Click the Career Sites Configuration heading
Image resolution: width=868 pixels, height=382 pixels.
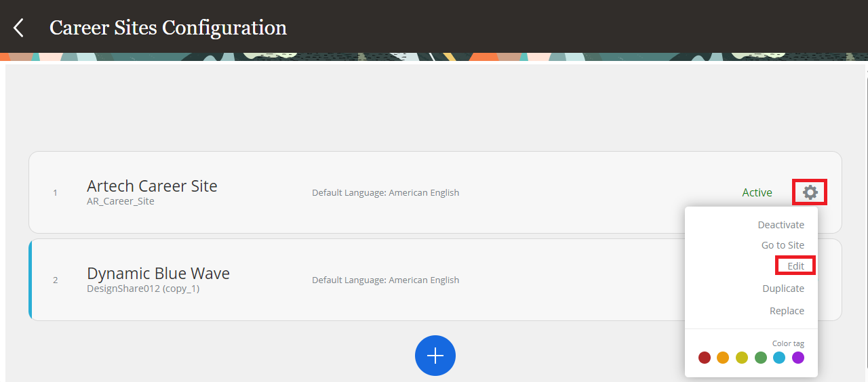(x=168, y=28)
